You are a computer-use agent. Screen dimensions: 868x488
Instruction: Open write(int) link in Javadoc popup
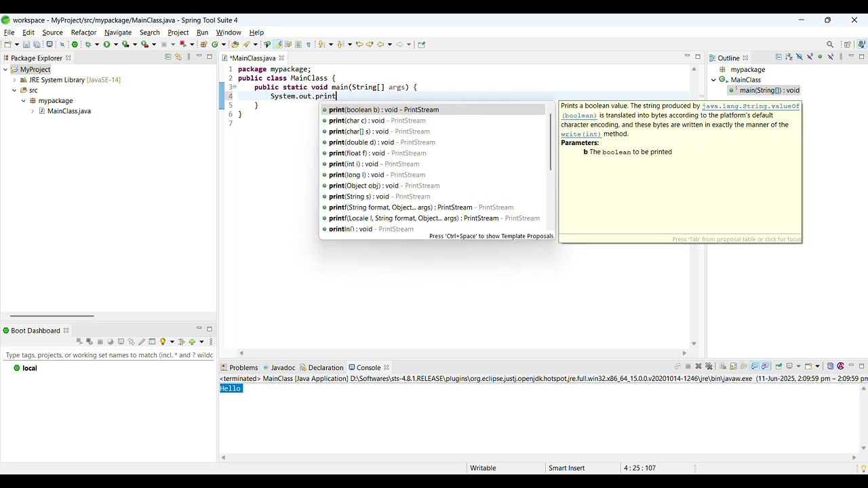pos(580,134)
